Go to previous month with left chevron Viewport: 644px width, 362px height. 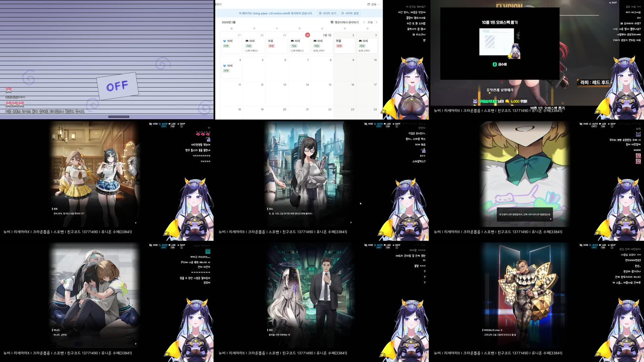(364, 22)
